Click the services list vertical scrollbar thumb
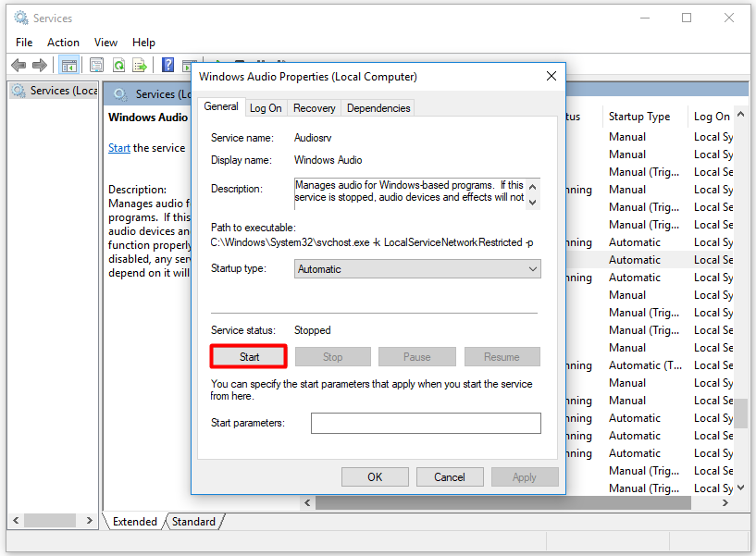Viewport: 756px width, 556px height. (741, 414)
